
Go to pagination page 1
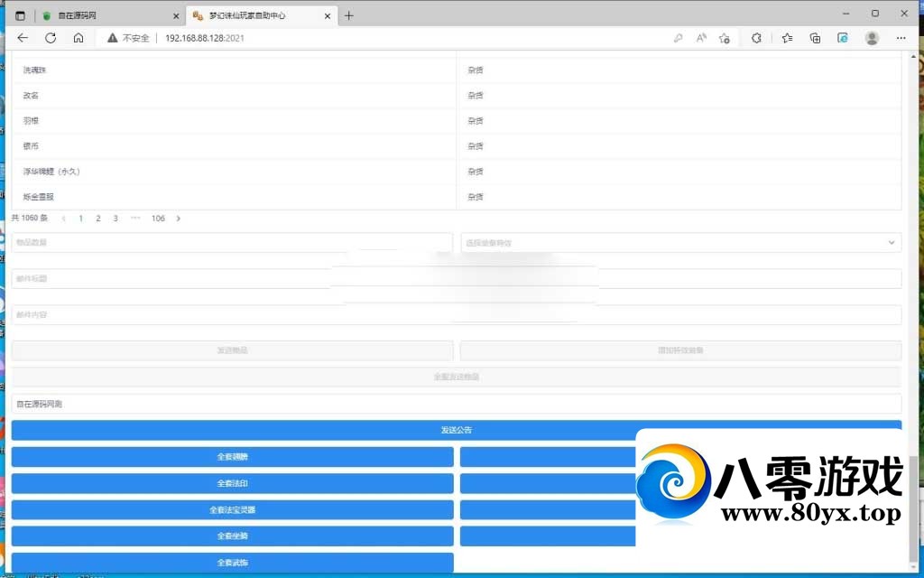point(80,219)
